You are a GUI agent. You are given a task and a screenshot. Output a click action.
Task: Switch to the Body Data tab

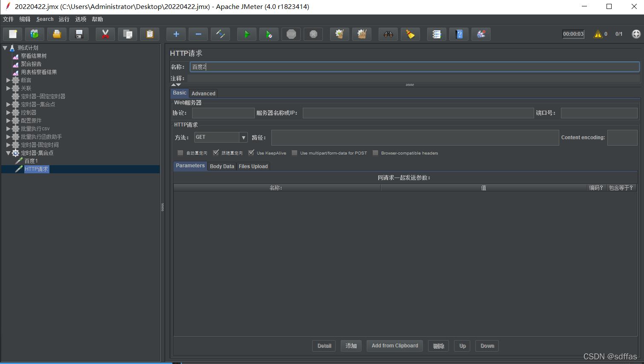pyautogui.click(x=222, y=166)
